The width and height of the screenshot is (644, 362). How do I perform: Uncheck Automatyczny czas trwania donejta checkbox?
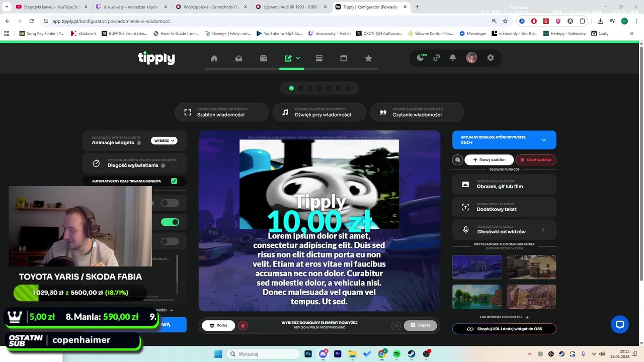click(x=174, y=181)
